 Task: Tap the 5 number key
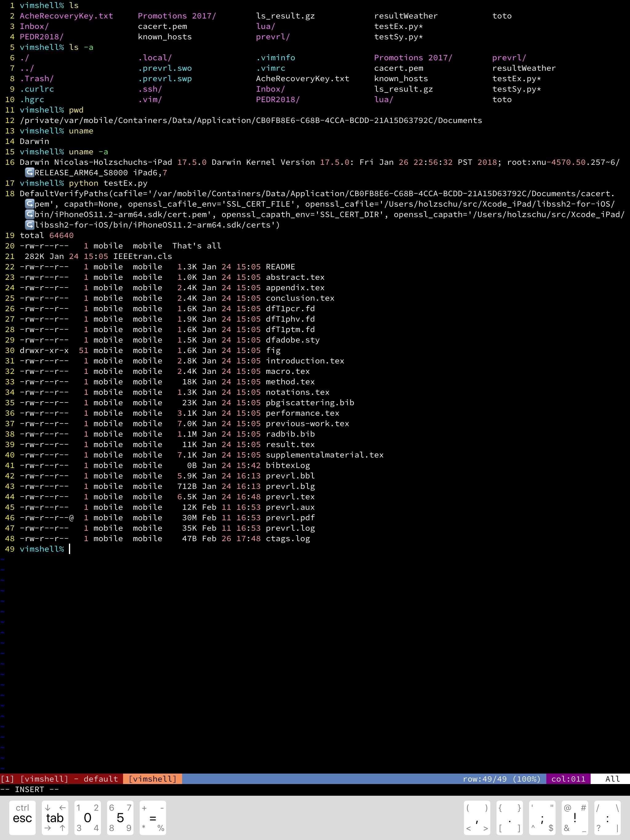120,818
